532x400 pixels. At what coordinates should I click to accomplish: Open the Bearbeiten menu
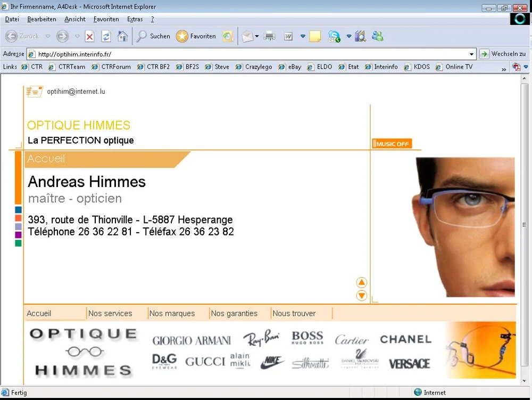[41, 19]
